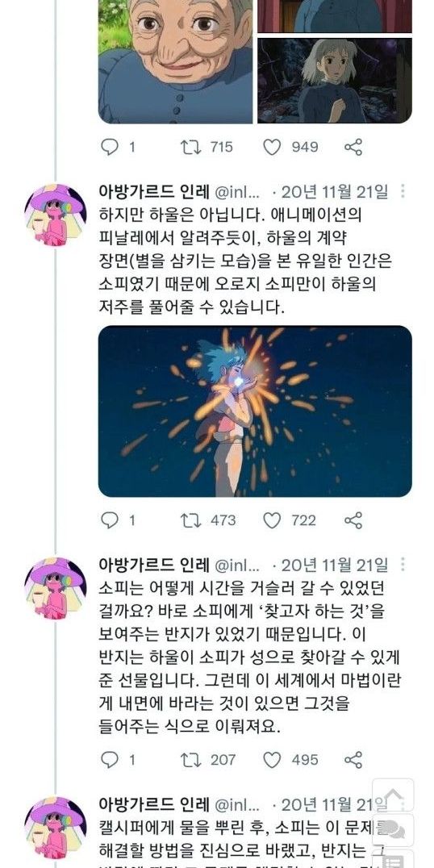Like the tweet showing 722 likes

(x=272, y=520)
